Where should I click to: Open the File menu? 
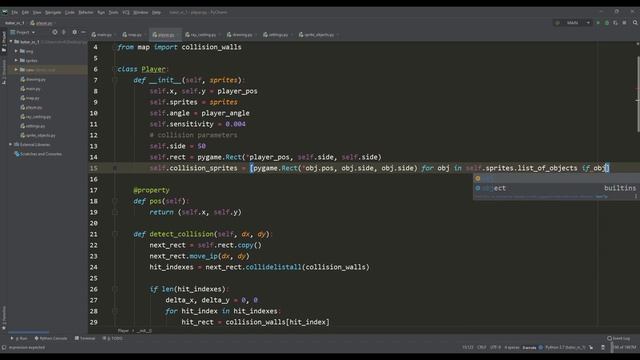tap(14, 12)
